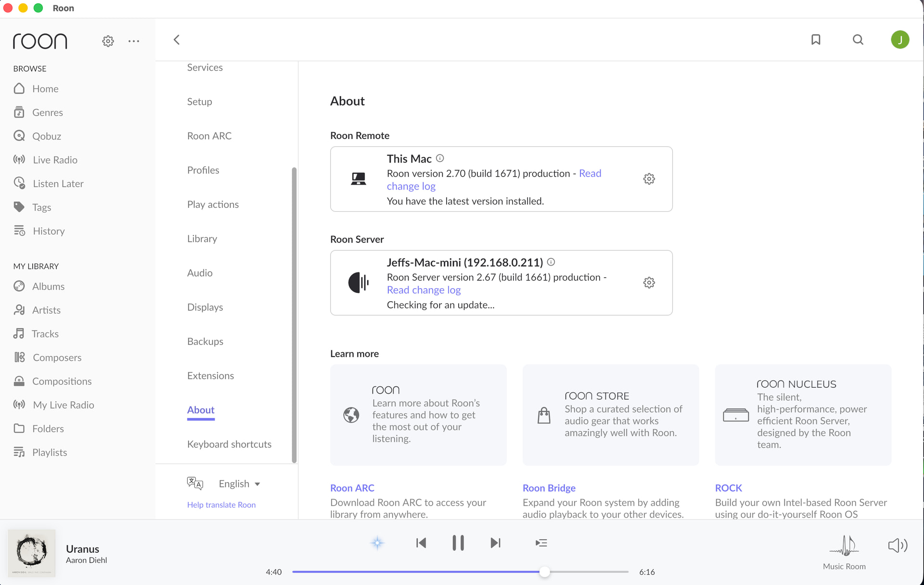924x585 pixels.
Task: Click Help translate Roon link
Action: click(x=221, y=505)
